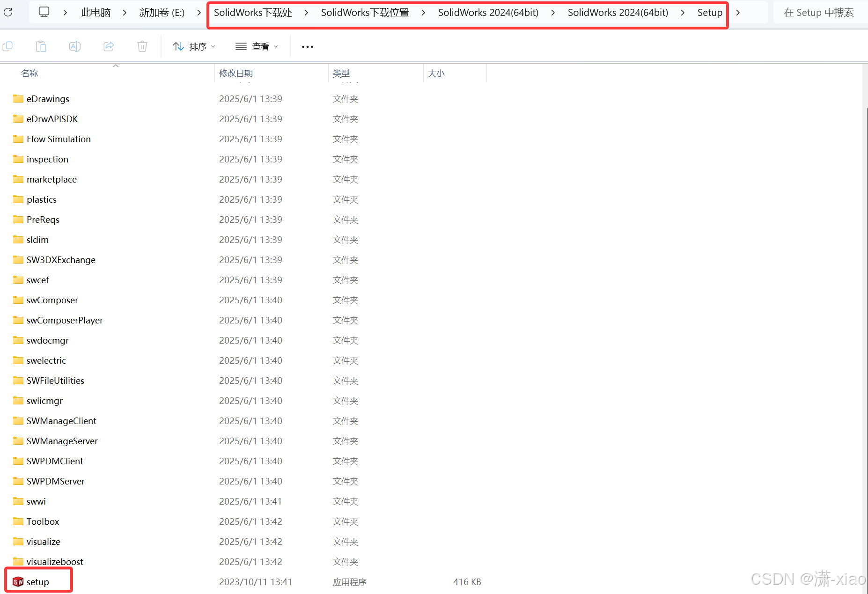
Task: Expand chevron after SolidWorks下载位置 breadcrumb
Action: click(423, 13)
